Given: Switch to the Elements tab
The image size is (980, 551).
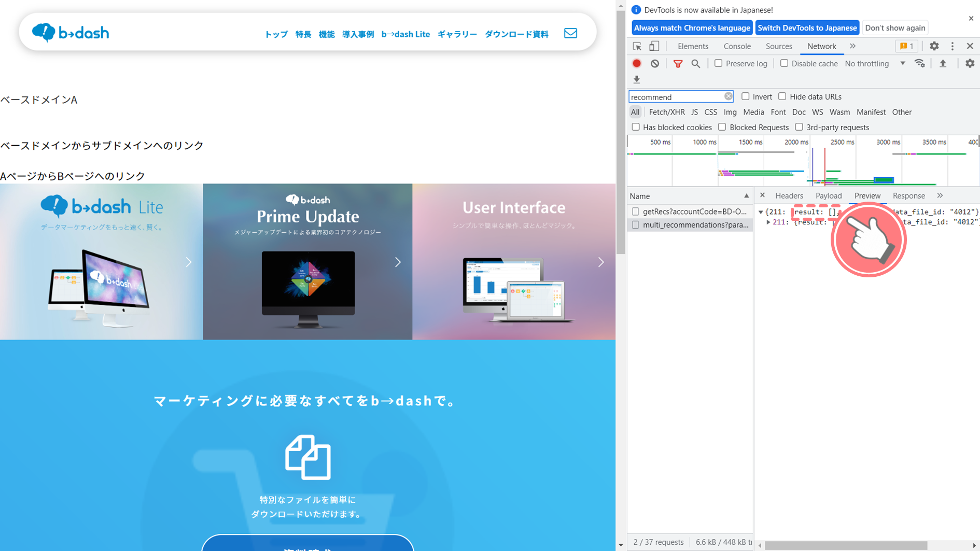Looking at the screenshot, I should pyautogui.click(x=693, y=46).
